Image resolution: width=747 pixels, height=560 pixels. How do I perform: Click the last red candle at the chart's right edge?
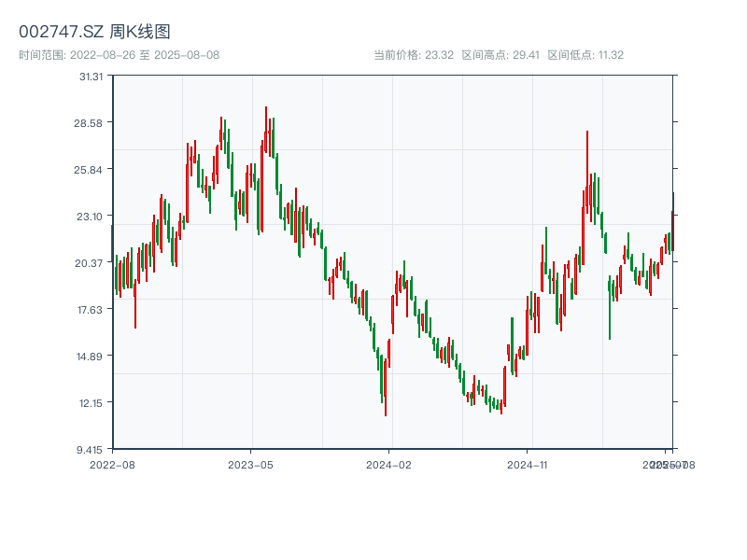click(x=672, y=221)
